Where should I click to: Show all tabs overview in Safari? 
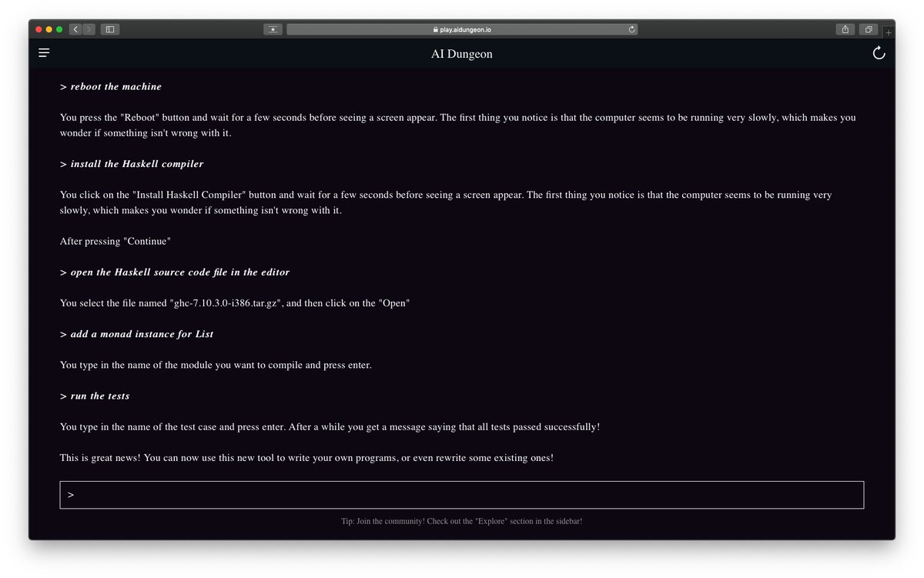(869, 29)
